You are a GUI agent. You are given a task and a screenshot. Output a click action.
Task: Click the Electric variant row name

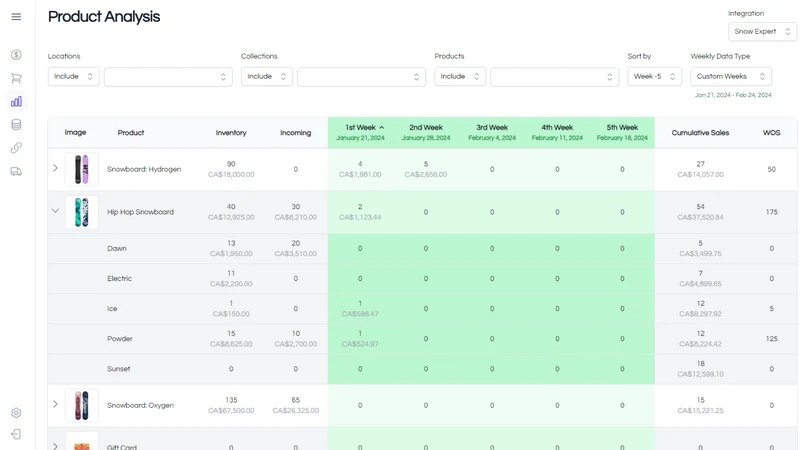click(119, 279)
